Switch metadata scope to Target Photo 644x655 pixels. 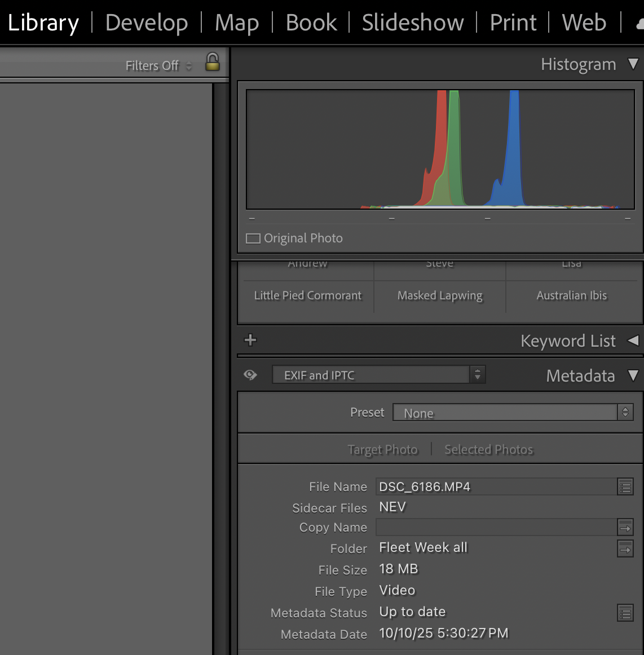click(383, 449)
